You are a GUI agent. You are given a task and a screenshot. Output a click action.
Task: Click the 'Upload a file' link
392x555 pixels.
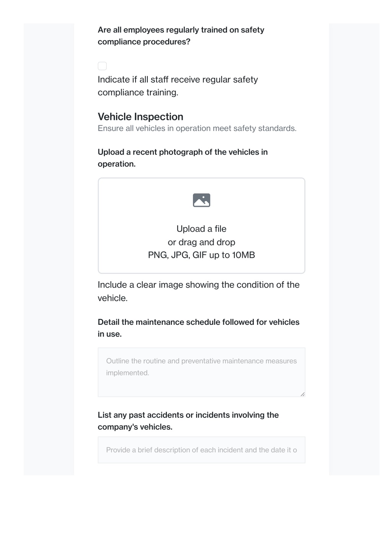tap(201, 229)
